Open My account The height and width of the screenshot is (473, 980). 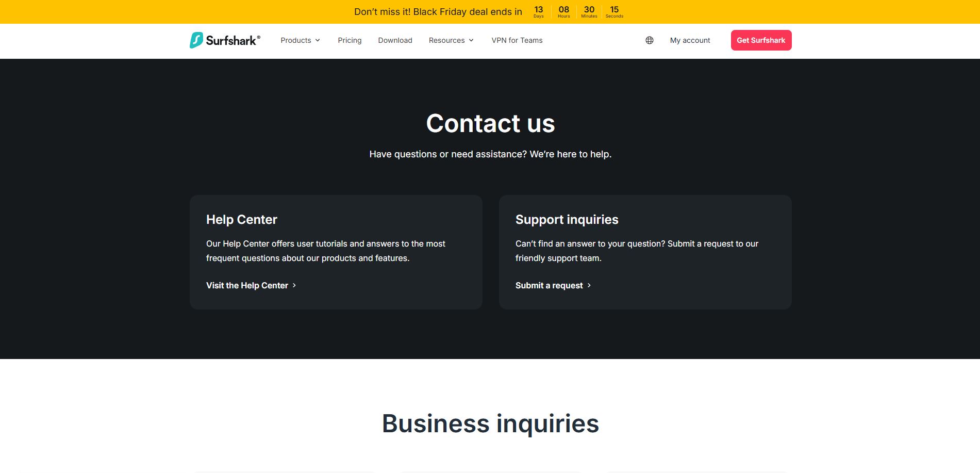click(690, 40)
